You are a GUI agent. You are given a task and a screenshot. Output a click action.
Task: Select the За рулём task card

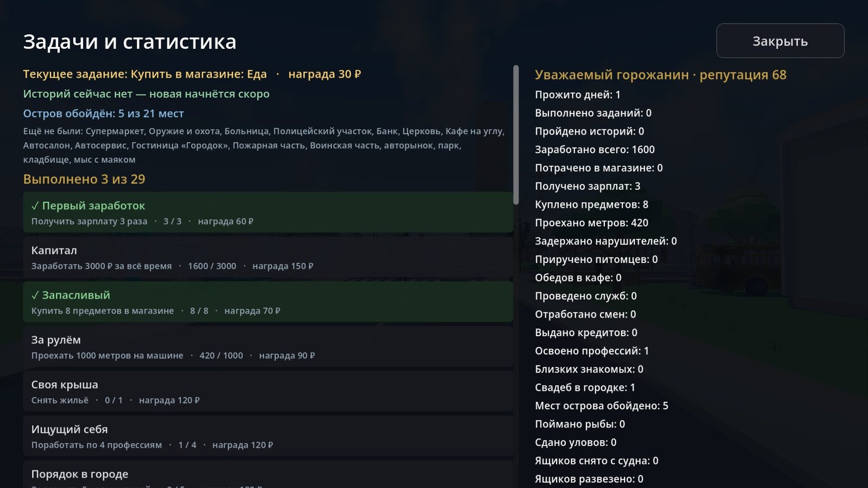coord(268,346)
